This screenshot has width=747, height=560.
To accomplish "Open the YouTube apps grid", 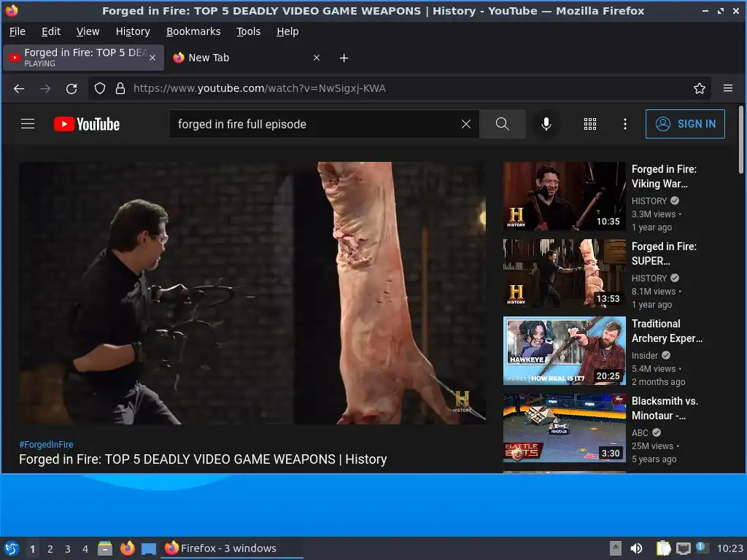I will click(589, 124).
